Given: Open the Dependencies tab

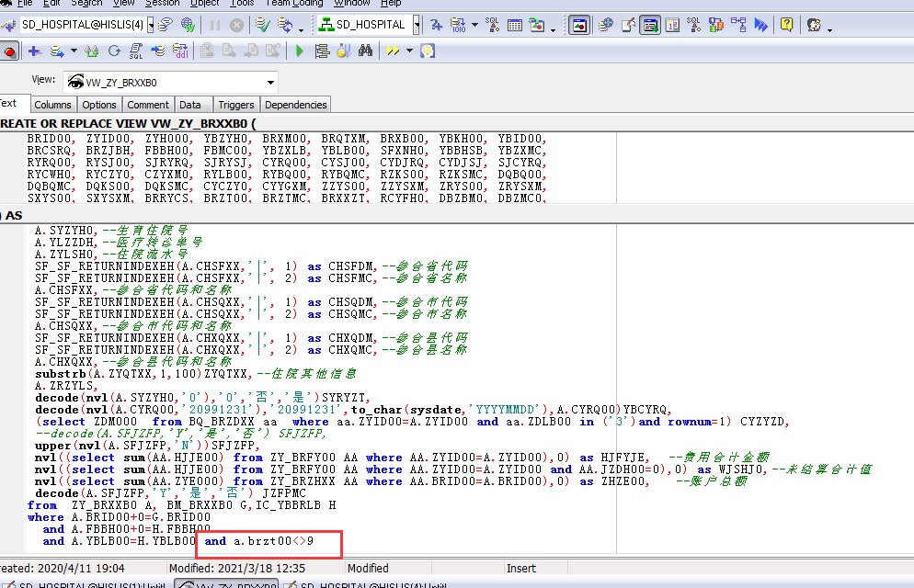Looking at the screenshot, I should click(295, 105).
